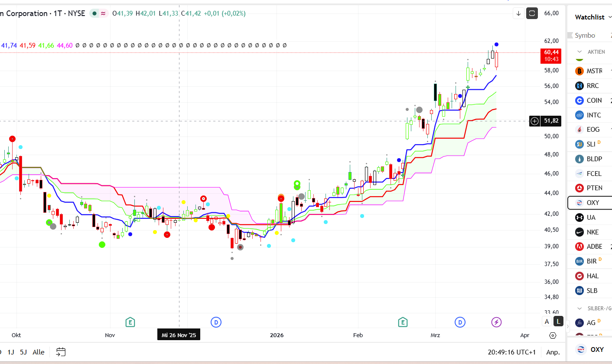This screenshot has height=364, width=612.
Task: Click the green earnings E marker in February
Action: (403, 322)
